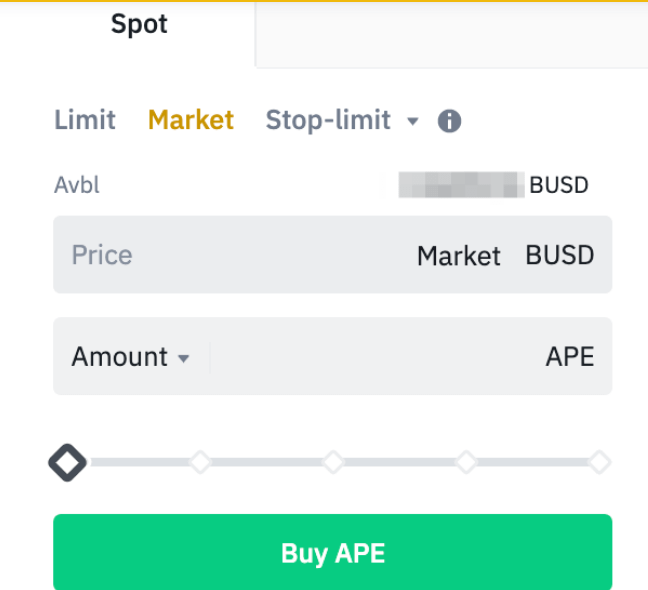Viewport: 648px width, 590px height.
Task: Select the 0% slider diamond handle
Action: [x=67, y=463]
